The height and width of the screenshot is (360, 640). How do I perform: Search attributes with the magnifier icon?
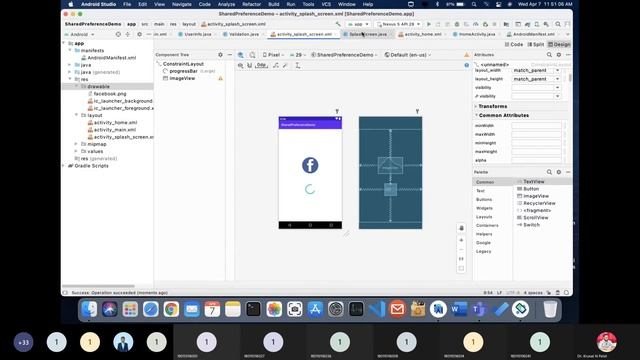tap(549, 55)
